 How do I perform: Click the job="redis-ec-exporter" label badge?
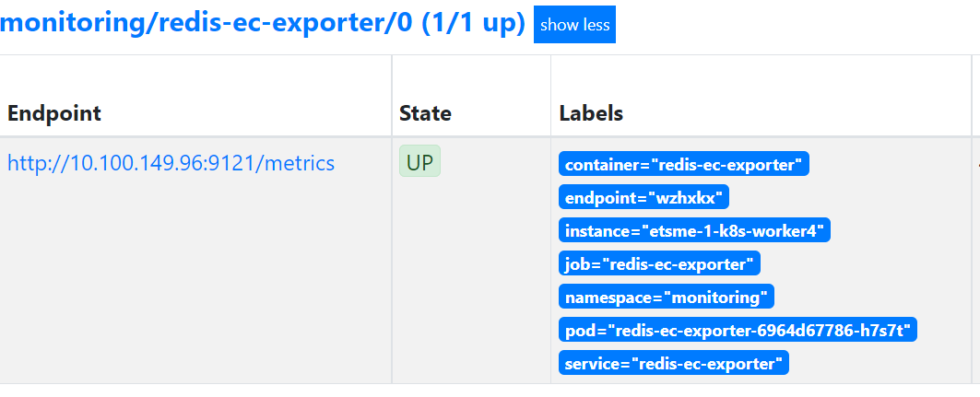[x=659, y=263]
